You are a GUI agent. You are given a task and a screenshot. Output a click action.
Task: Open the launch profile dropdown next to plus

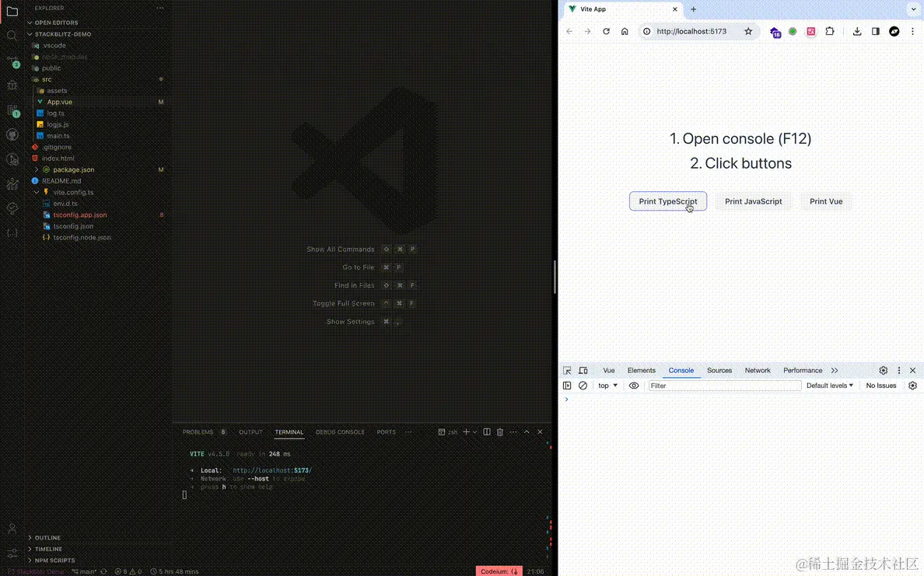[475, 431]
